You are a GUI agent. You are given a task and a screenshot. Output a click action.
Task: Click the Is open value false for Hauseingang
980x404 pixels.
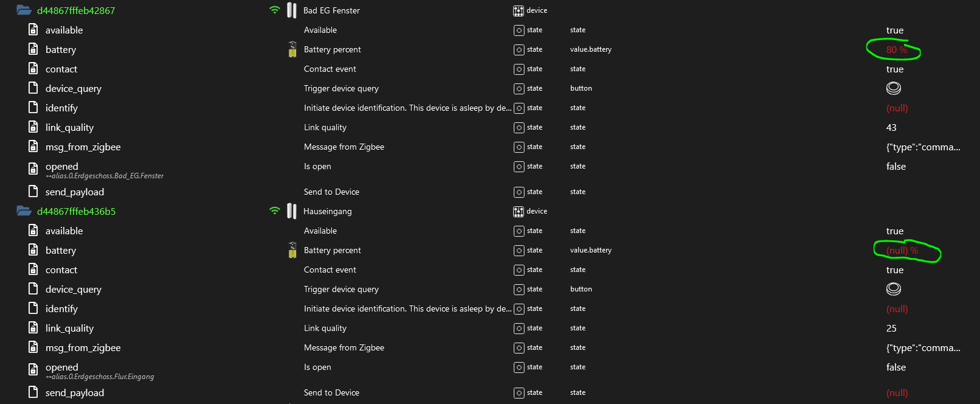tap(896, 367)
